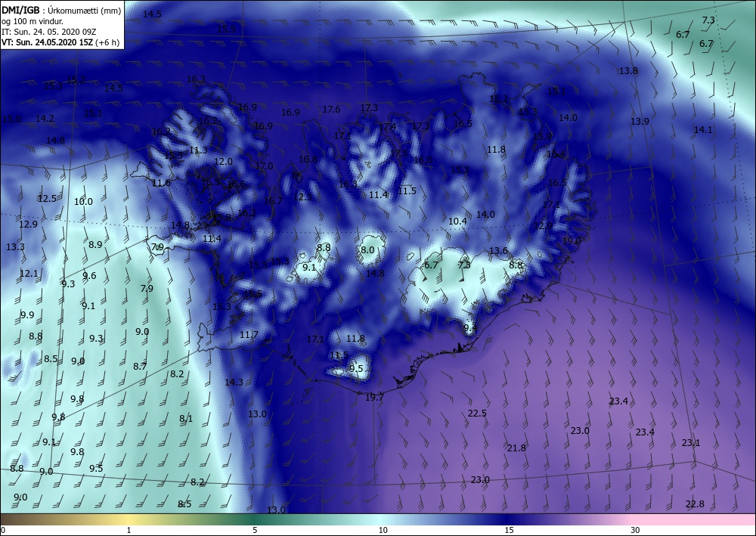Click the map value 12.5

(47, 198)
